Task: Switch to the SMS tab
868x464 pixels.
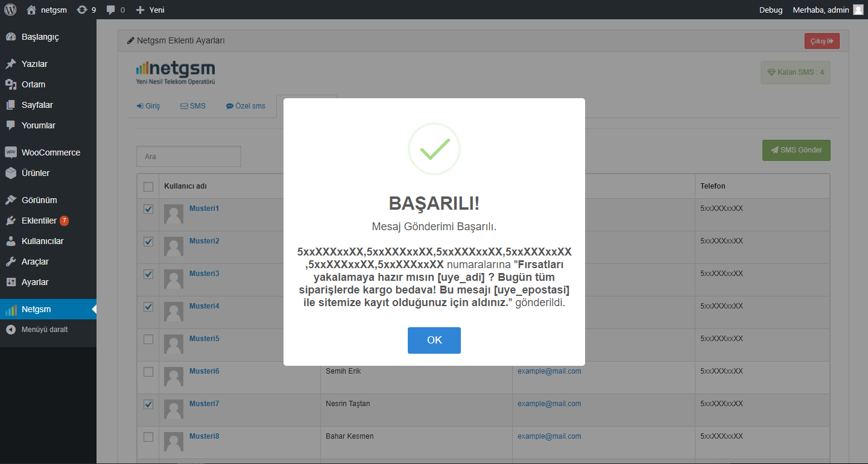Action: (x=193, y=106)
